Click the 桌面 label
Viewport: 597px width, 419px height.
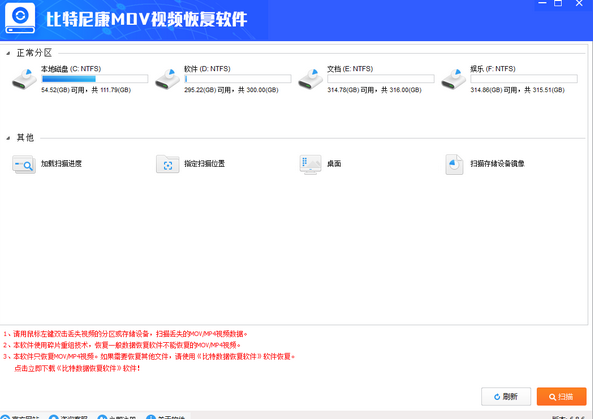click(334, 163)
